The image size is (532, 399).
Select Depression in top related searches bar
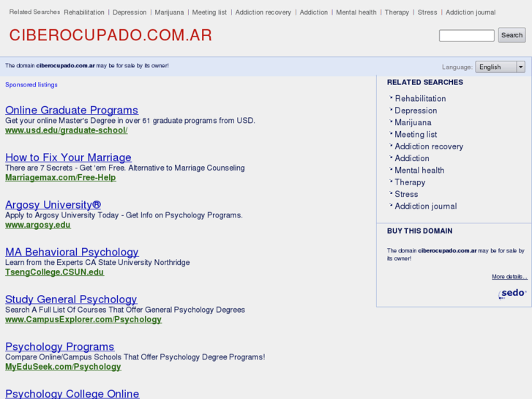[x=130, y=12]
